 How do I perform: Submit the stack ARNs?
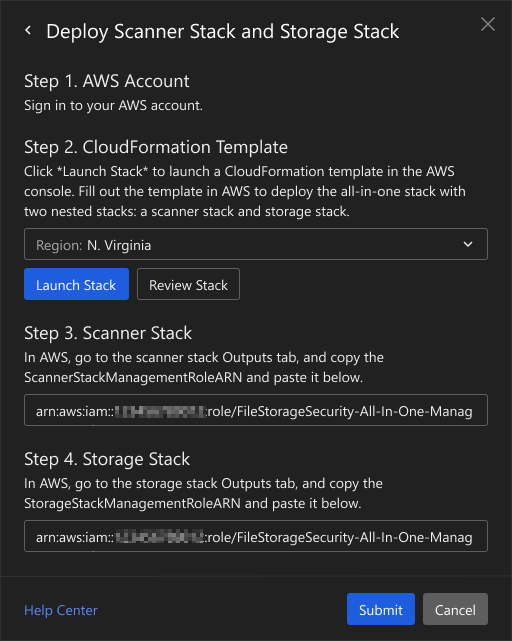click(381, 609)
